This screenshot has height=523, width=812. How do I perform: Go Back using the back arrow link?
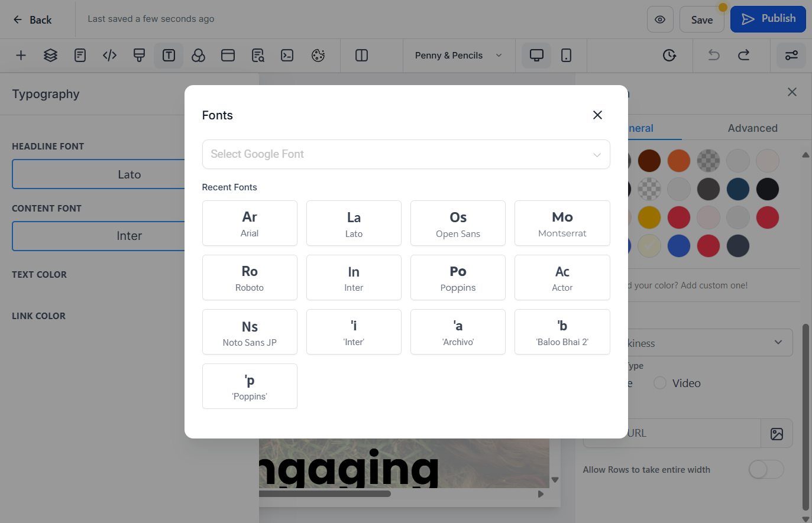[x=33, y=20]
